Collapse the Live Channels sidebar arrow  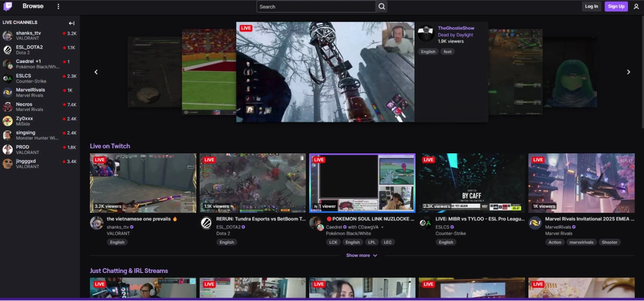coord(72,23)
